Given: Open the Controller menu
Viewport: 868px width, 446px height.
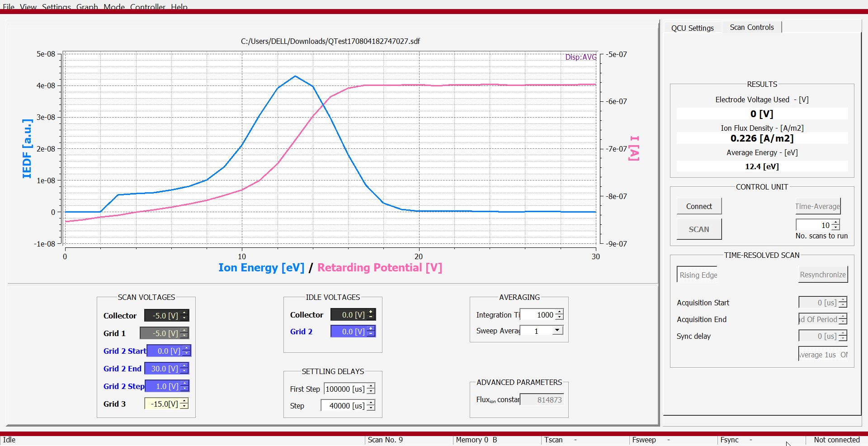Looking at the screenshot, I should (x=147, y=7).
